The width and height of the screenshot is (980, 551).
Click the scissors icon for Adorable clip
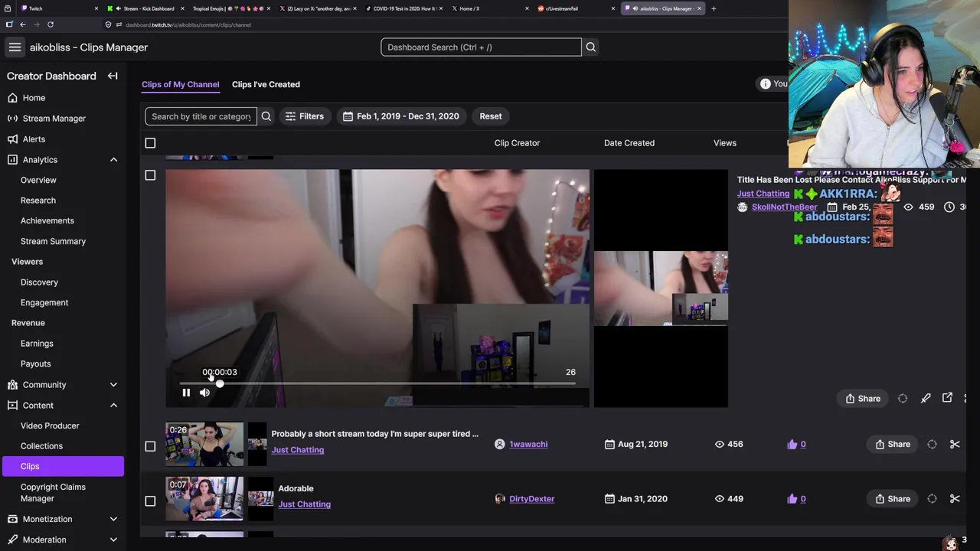click(x=955, y=499)
